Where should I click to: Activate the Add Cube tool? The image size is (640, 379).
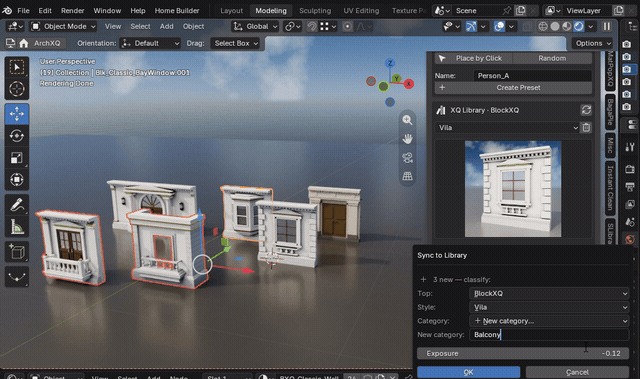pos(16,252)
